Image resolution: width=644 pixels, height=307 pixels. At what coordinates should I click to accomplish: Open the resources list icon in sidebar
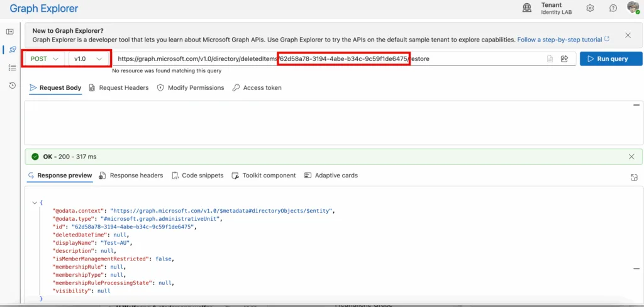pos(12,67)
